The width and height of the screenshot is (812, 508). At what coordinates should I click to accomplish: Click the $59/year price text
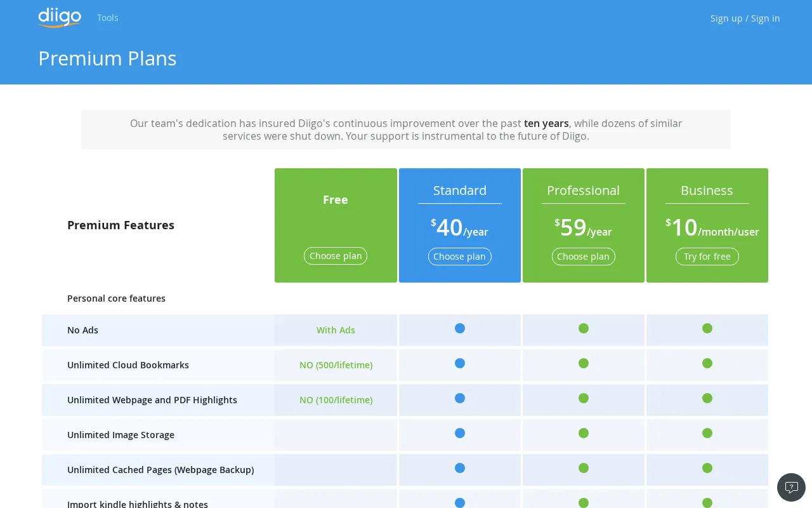[584, 227]
